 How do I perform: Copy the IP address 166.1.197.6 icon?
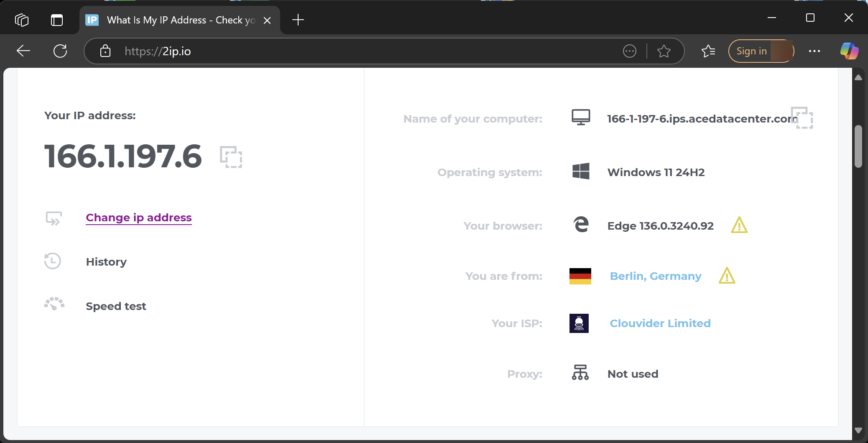coord(231,157)
